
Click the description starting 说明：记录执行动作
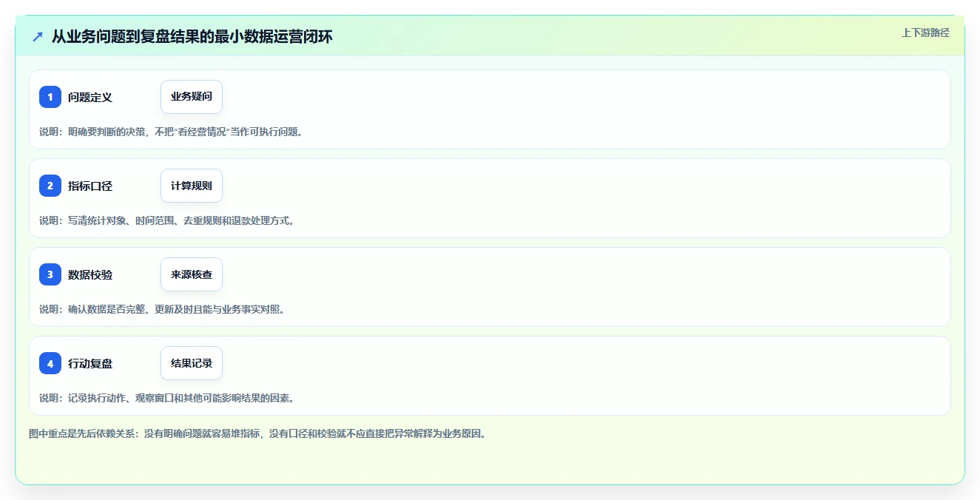(x=167, y=398)
